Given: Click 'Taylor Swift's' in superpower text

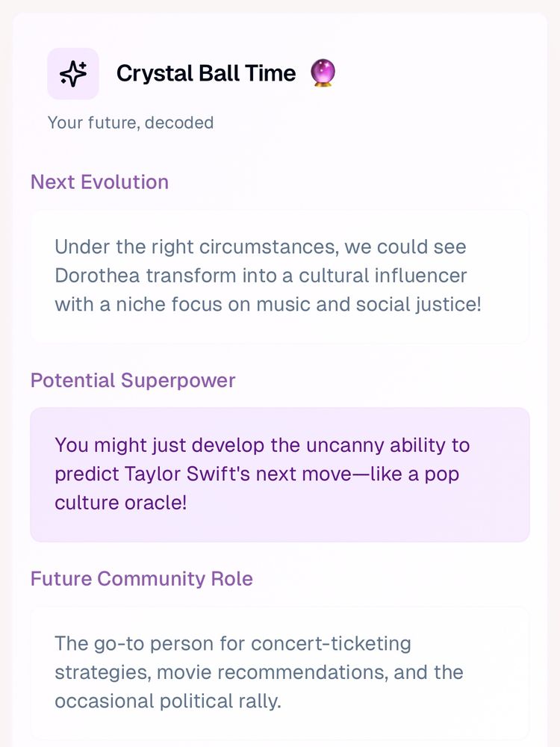Looking at the screenshot, I should click(187, 474).
